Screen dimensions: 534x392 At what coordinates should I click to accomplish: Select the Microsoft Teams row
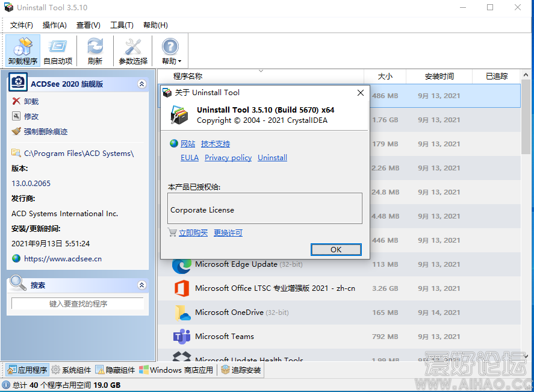339,337
